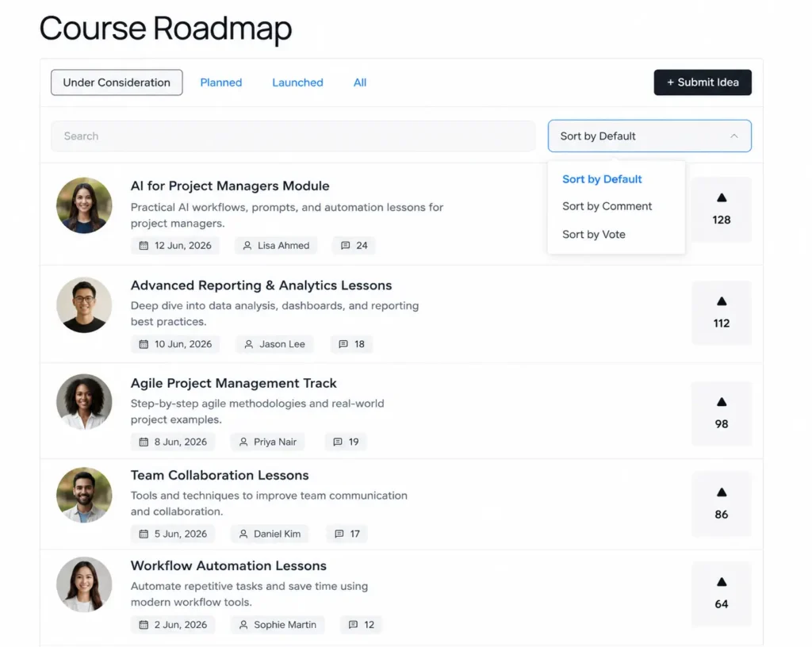812x647 pixels.
Task: Open Team Collaboration Lessons idea
Action: tap(220, 475)
